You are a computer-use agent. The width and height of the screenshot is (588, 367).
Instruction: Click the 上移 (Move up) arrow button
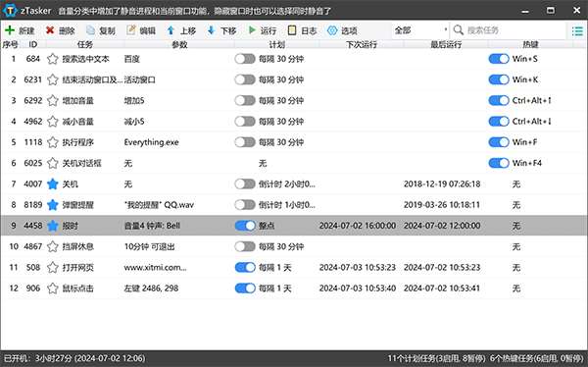pyautogui.click(x=181, y=30)
